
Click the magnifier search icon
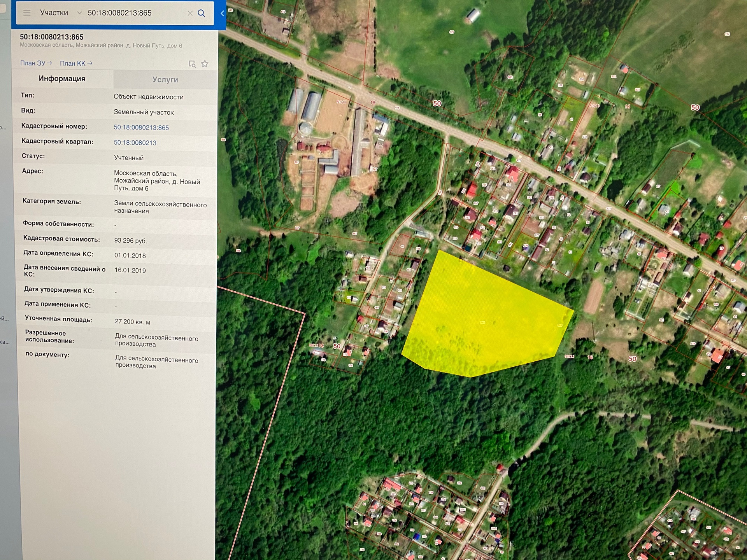(x=202, y=13)
